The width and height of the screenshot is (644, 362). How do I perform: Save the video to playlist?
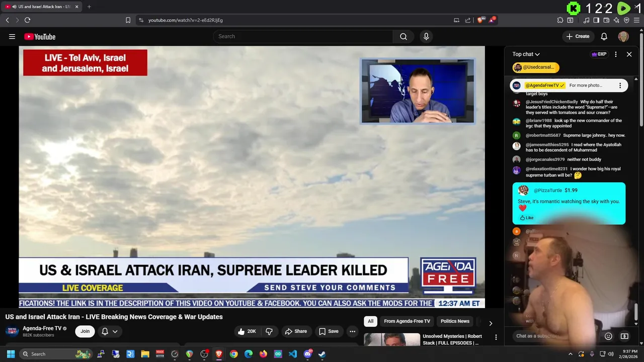click(329, 331)
